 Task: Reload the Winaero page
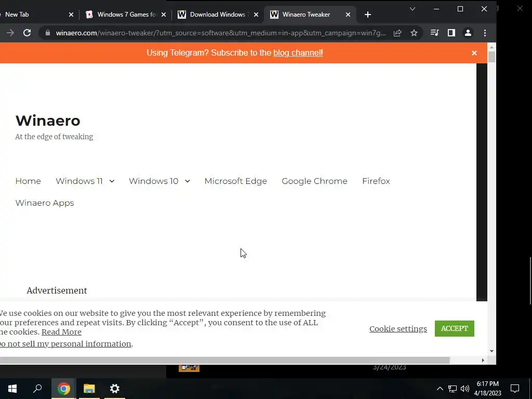point(27,33)
